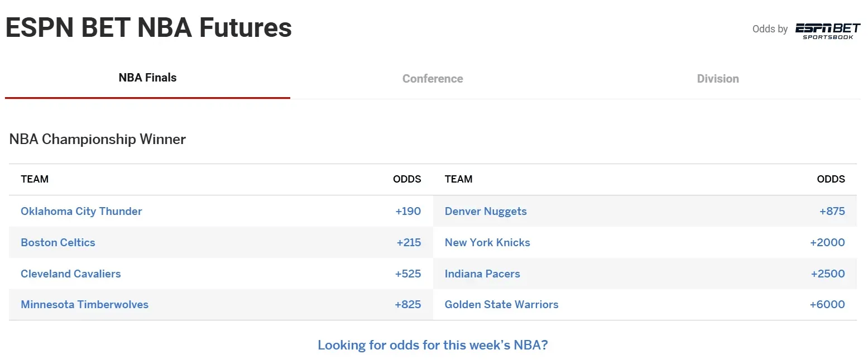Open the New York Knicks link
The image size is (868, 364).
tap(487, 242)
